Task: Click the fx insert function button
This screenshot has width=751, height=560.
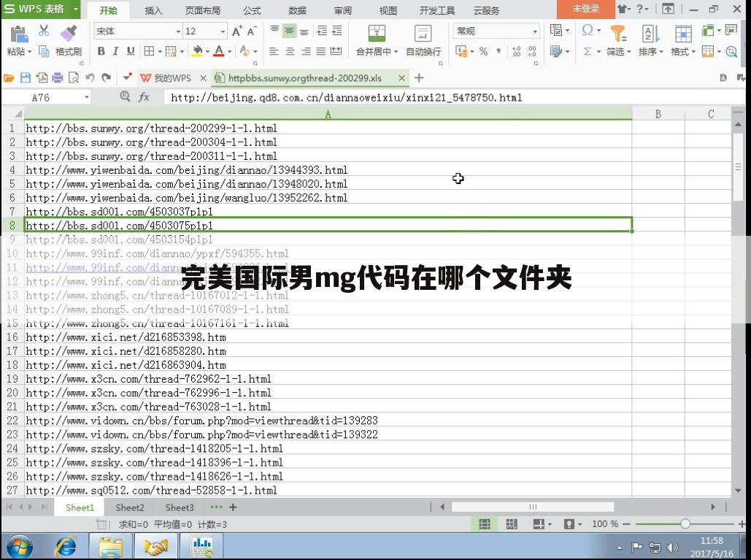Action: pyautogui.click(x=144, y=97)
